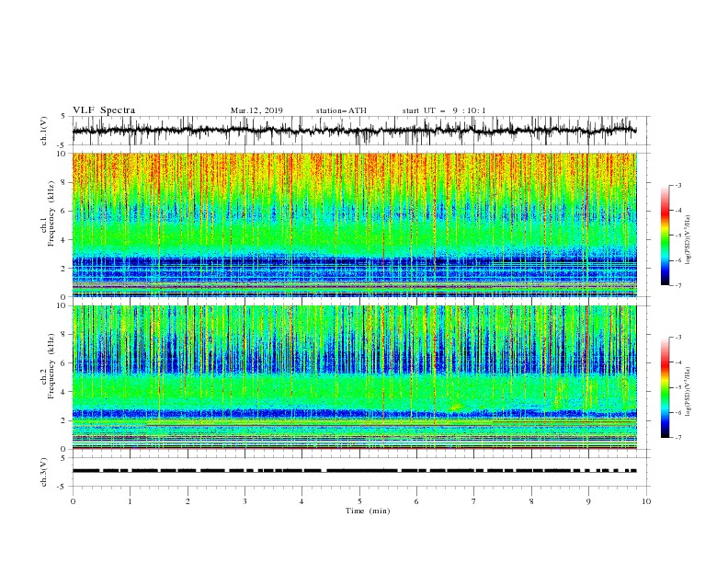Click inside the ch.1 spectrogram plot
The image size is (728, 563).
coord(355,224)
